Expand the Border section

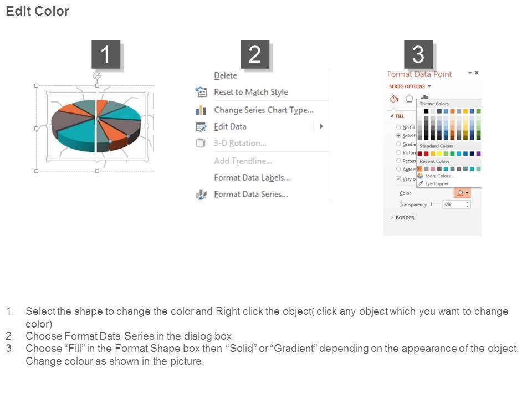392,218
